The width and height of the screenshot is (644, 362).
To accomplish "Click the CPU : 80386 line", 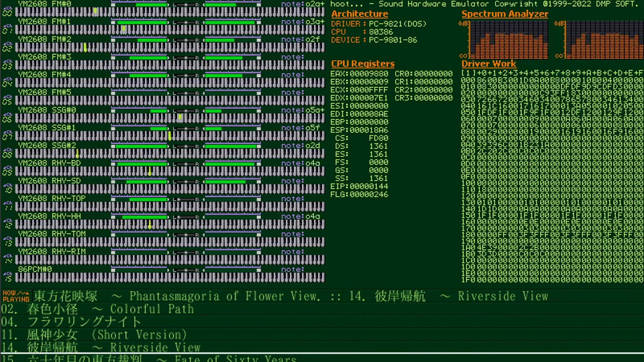I will 362,32.
